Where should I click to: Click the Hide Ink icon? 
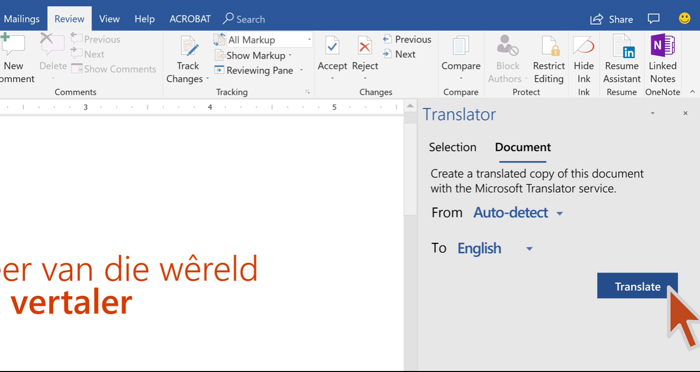coord(583,46)
